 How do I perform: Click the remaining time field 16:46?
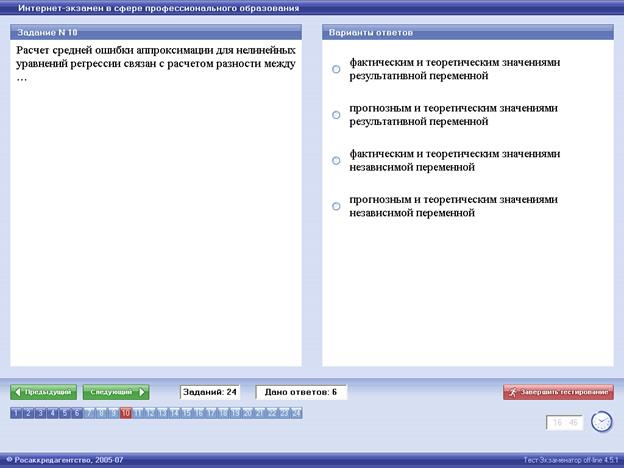tap(565, 422)
